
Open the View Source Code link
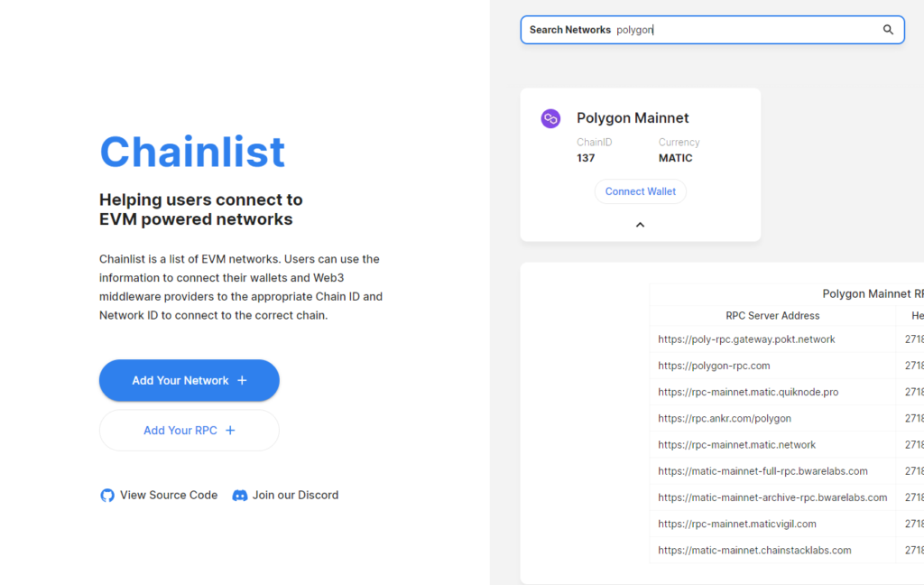[169, 495]
